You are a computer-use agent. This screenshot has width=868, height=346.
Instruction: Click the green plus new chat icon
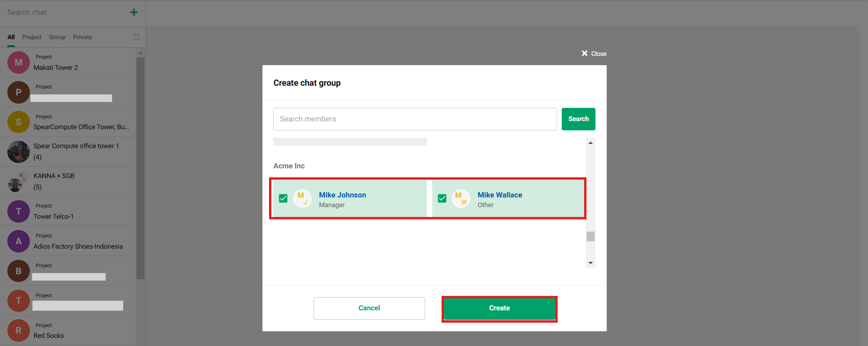[x=134, y=12]
